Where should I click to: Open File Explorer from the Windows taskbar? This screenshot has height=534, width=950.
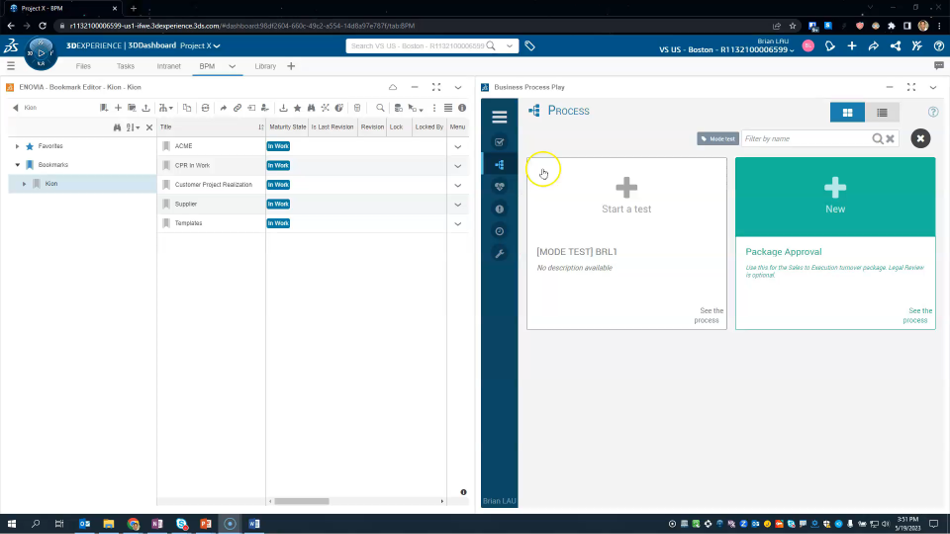pos(108,524)
